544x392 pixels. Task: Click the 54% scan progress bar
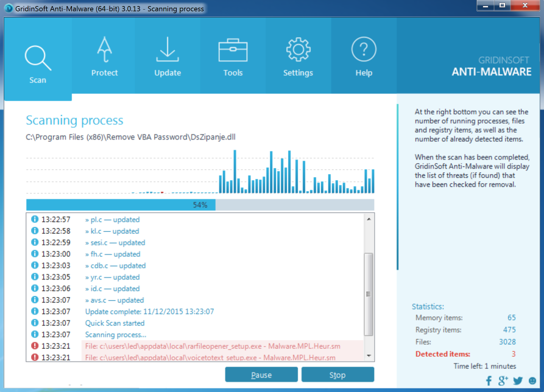(x=200, y=205)
